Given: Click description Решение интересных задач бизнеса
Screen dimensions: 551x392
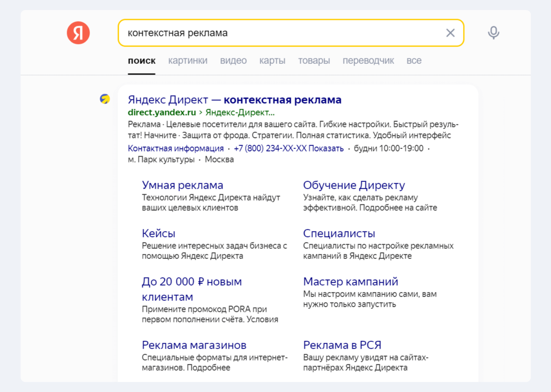Looking at the screenshot, I should pyautogui.click(x=214, y=251).
